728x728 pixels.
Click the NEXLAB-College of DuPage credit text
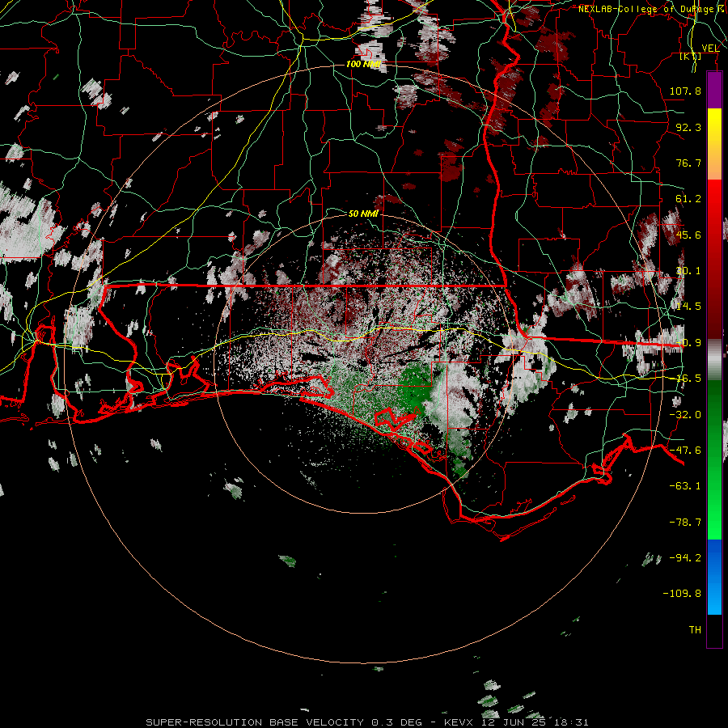coord(652,9)
